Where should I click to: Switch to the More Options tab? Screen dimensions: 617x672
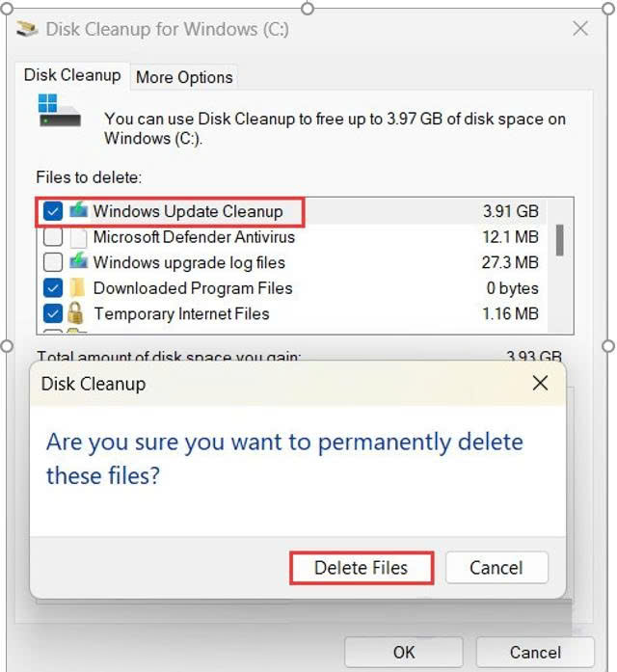tap(184, 77)
